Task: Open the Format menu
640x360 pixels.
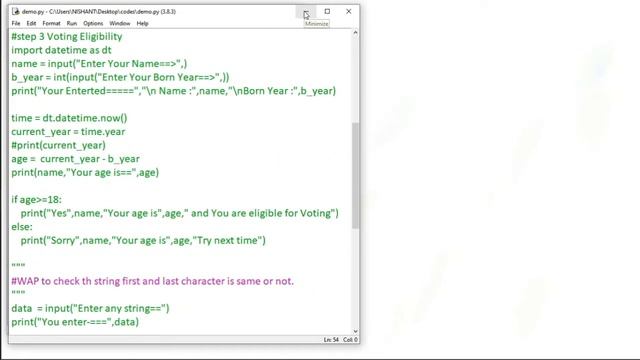Action: (x=51, y=23)
